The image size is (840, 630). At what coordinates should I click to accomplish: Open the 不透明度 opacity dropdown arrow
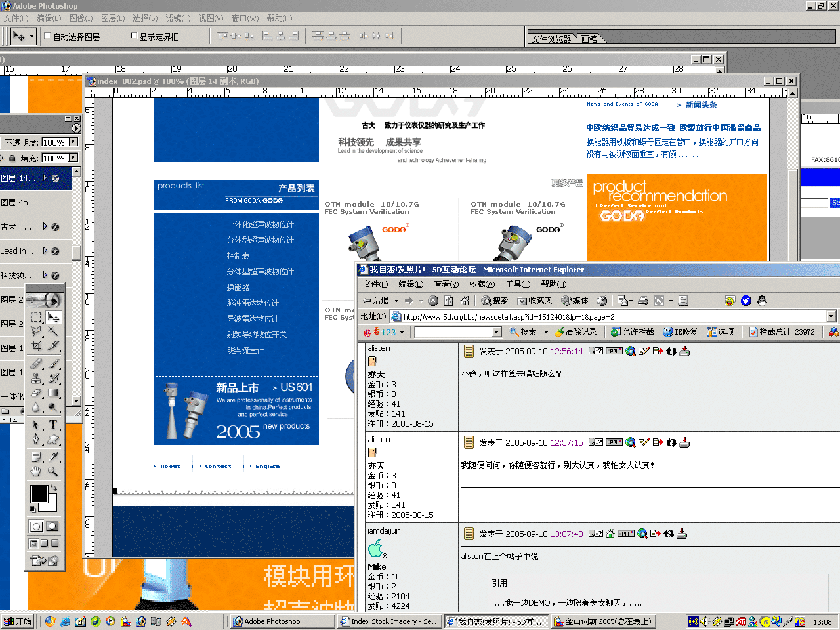[73, 142]
